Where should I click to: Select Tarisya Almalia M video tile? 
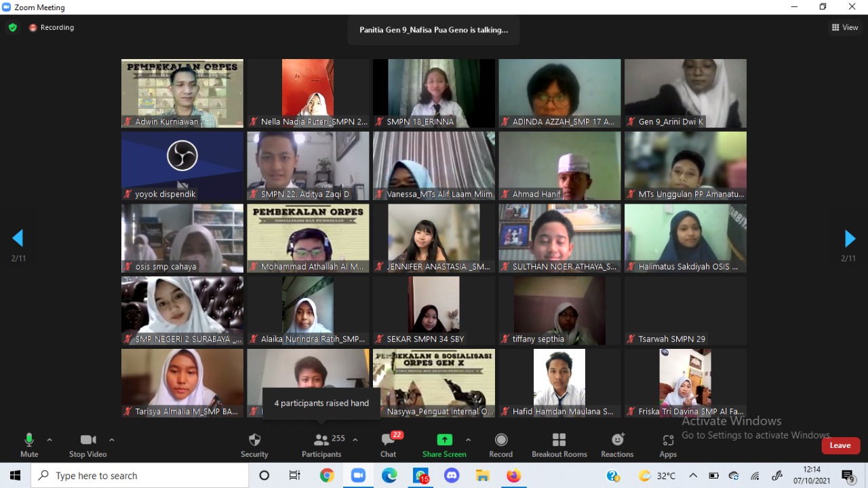(x=182, y=383)
